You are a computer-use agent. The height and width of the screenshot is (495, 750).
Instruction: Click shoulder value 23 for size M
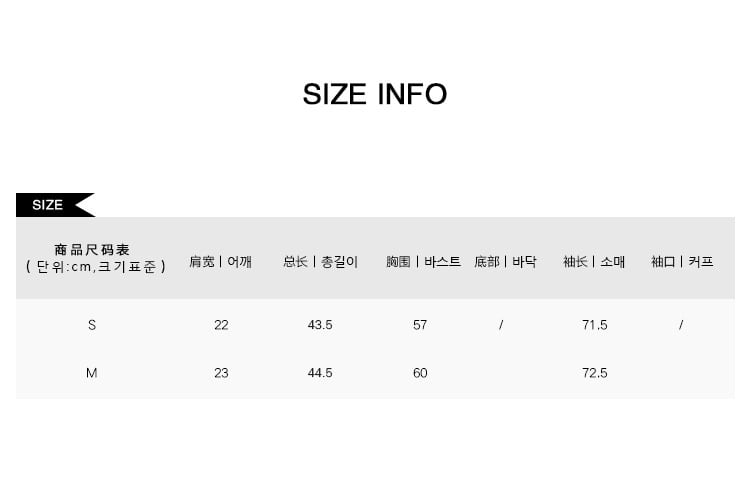(221, 373)
